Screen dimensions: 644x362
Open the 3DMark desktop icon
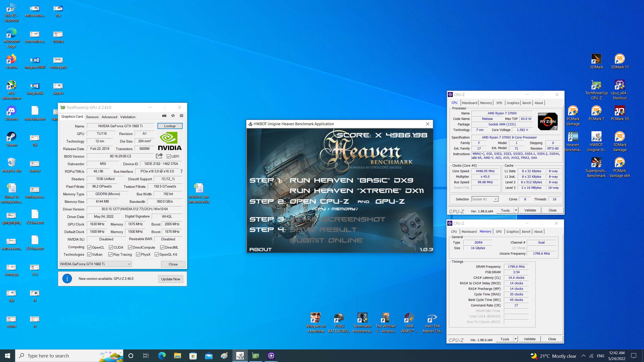(596, 62)
